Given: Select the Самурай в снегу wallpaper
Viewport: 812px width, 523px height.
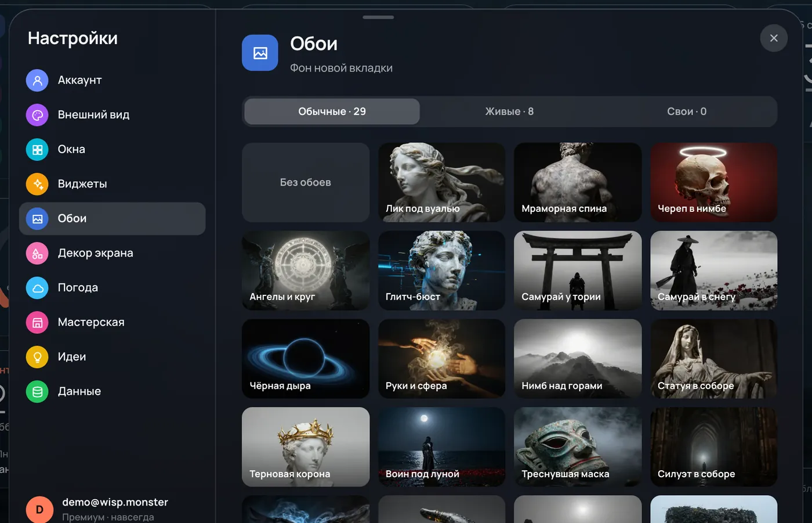Looking at the screenshot, I should tap(714, 270).
